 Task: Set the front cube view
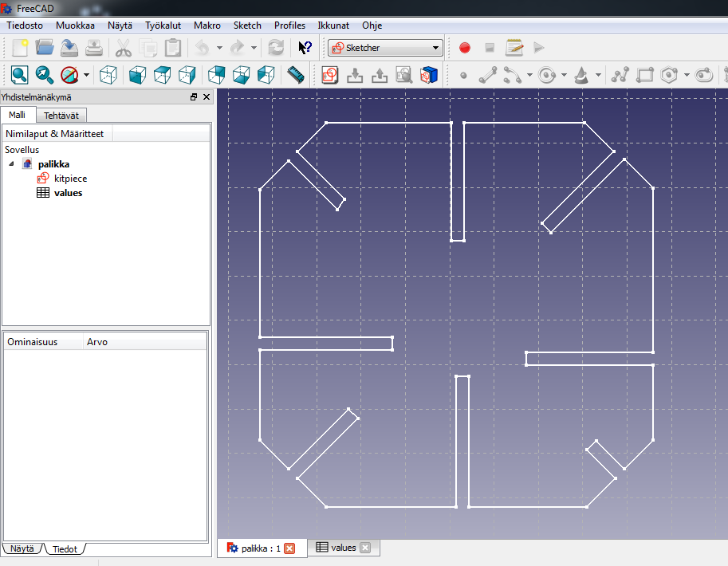137,75
